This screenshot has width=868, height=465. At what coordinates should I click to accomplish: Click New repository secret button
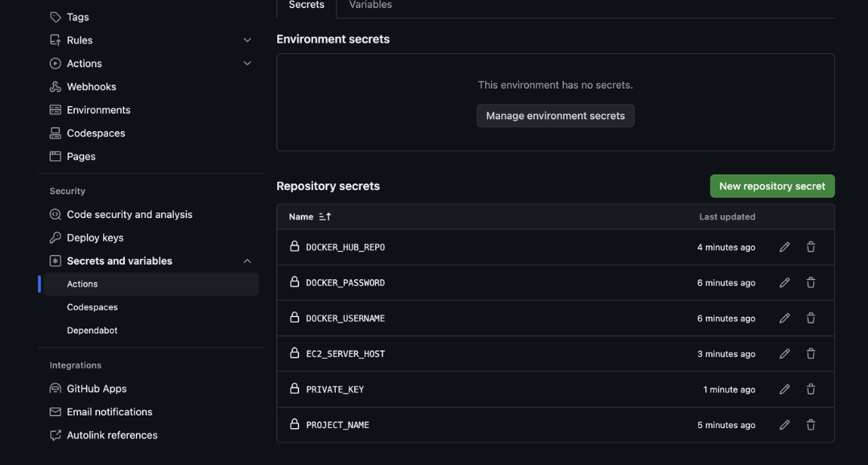pos(771,186)
